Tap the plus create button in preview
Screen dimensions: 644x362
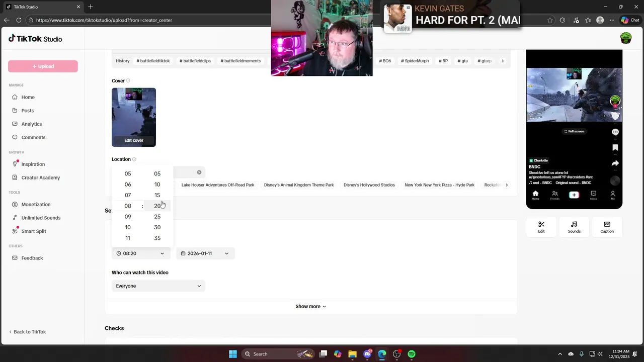[x=574, y=195]
